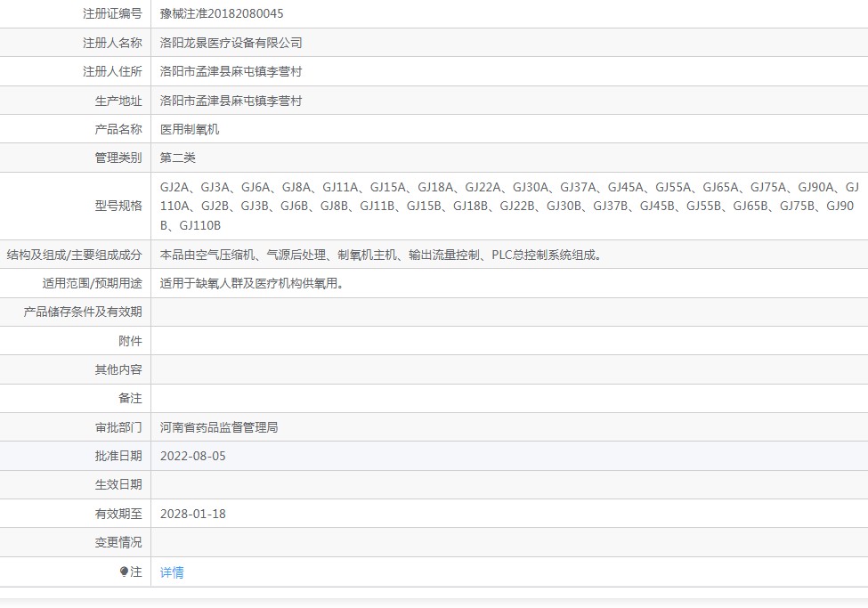Screen dimensions: 868x608
Task: Open the 详情 link
Action: pyautogui.click(x=172, y=572)
